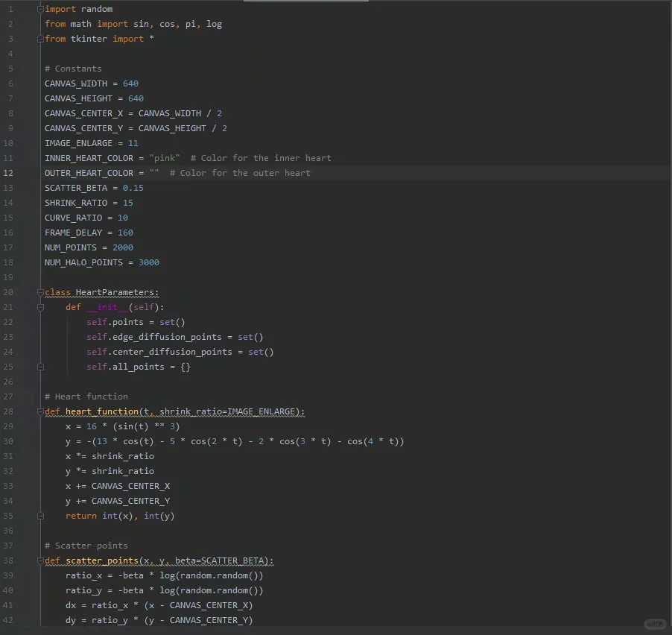This screenshot has width=672, height=635.
Task: Click 'cos(4 * t))' at end of line 30
Action: (x=375, y=442)
